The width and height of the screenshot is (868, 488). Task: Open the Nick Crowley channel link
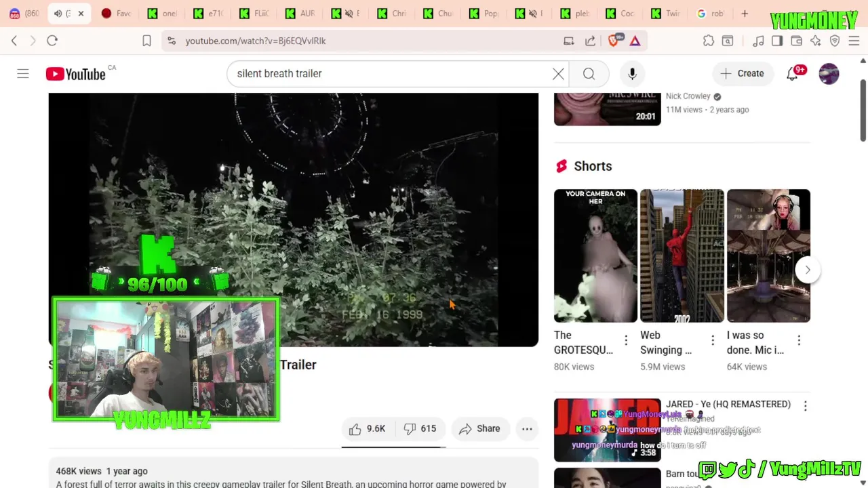688,96
